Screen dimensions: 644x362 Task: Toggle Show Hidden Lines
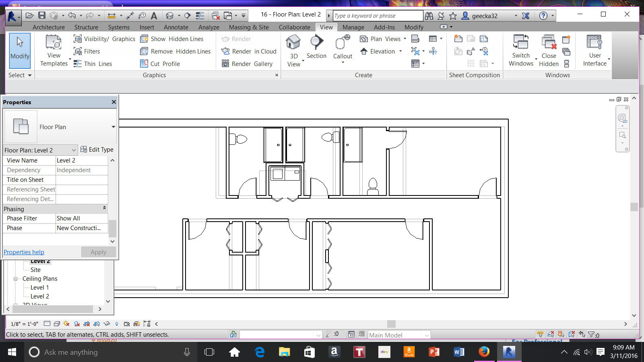[x=172, y=39]
